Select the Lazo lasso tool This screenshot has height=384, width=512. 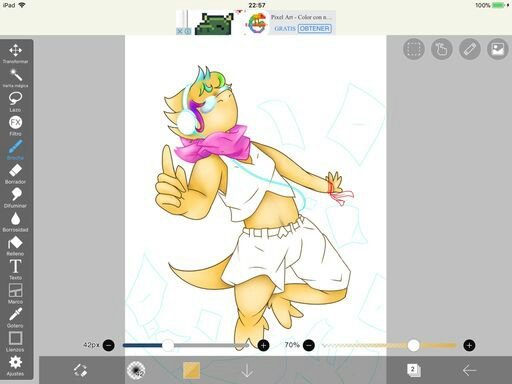pyautogui.click(x=15, y=101)
